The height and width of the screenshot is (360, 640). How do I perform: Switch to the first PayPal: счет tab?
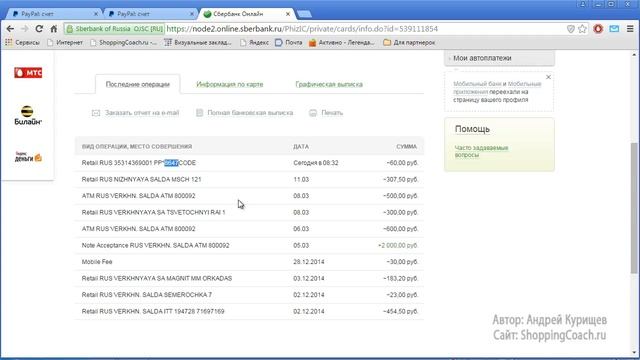54,14
